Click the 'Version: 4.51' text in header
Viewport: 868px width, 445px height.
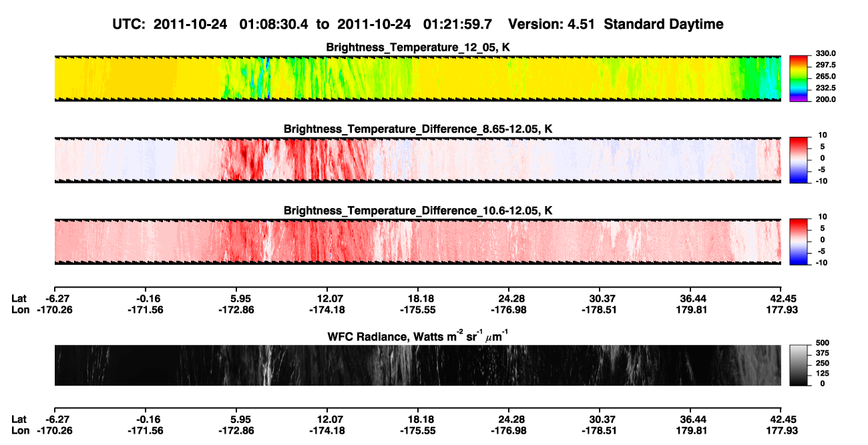(x=552, y=24)
